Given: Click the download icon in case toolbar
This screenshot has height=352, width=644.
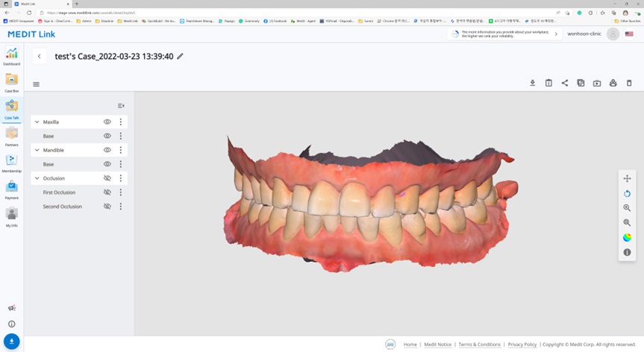Looking at the screenshot, I should pyautogui.click(x=532, y=83).
